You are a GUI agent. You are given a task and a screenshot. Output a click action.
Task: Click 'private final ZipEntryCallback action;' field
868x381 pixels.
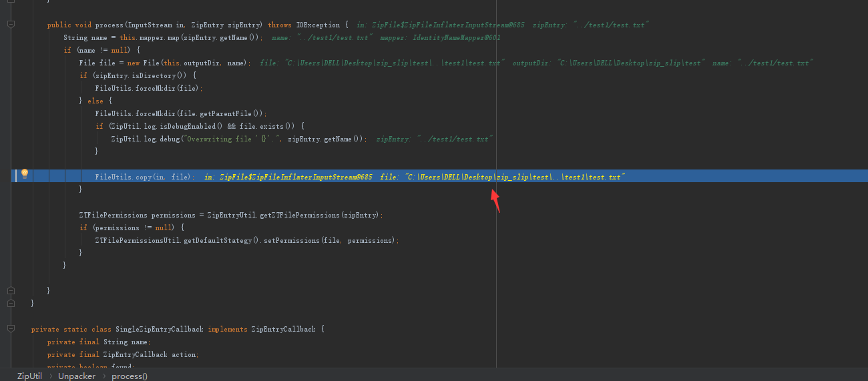123,354
